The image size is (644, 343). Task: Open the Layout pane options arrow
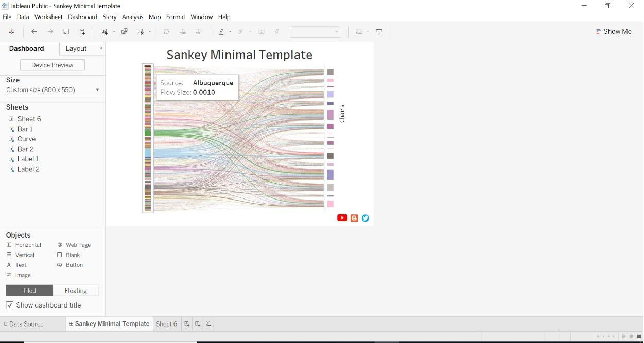tap(101, 48)
